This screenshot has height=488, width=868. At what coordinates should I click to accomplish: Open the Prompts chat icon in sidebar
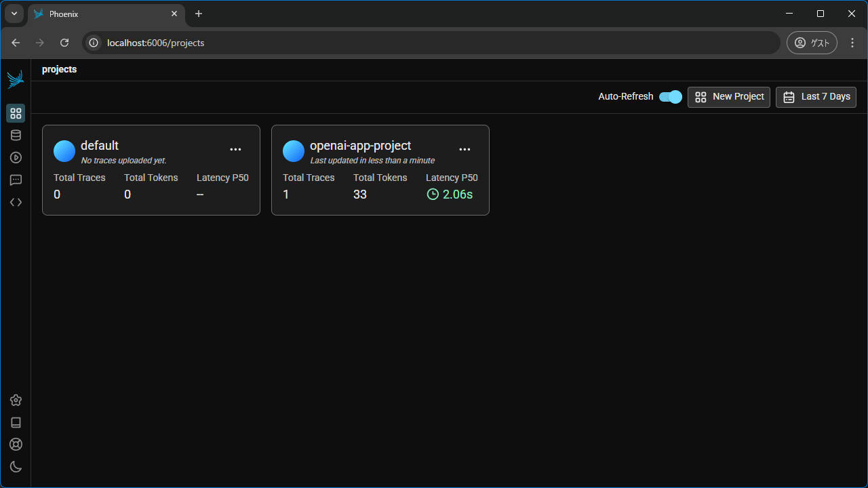(x=16, y=180)
